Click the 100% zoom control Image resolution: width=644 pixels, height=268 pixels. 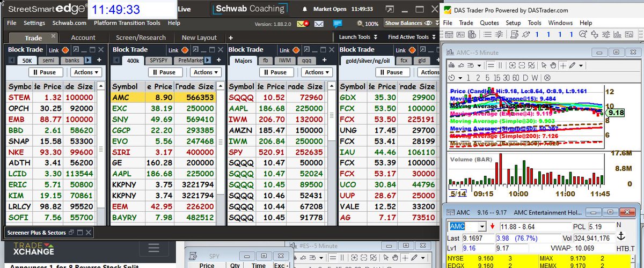pyautogui.click(x=368, y=24)
